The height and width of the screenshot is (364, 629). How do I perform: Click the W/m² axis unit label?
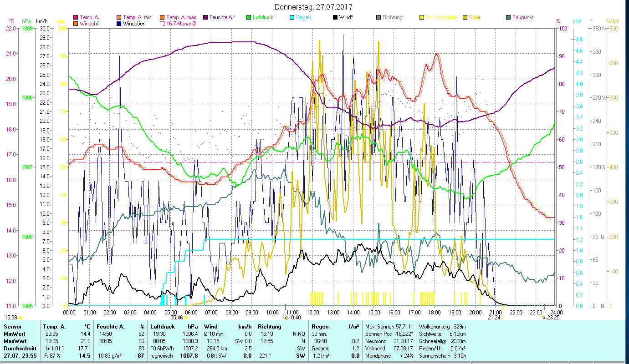pyautogui.click(x=612, y=21)
